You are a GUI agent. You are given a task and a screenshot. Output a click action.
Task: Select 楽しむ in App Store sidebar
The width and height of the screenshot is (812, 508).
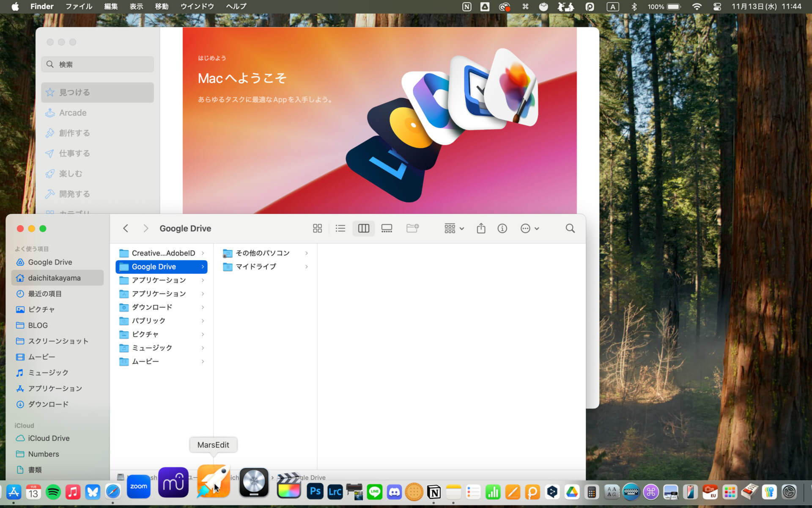point(98,174)
